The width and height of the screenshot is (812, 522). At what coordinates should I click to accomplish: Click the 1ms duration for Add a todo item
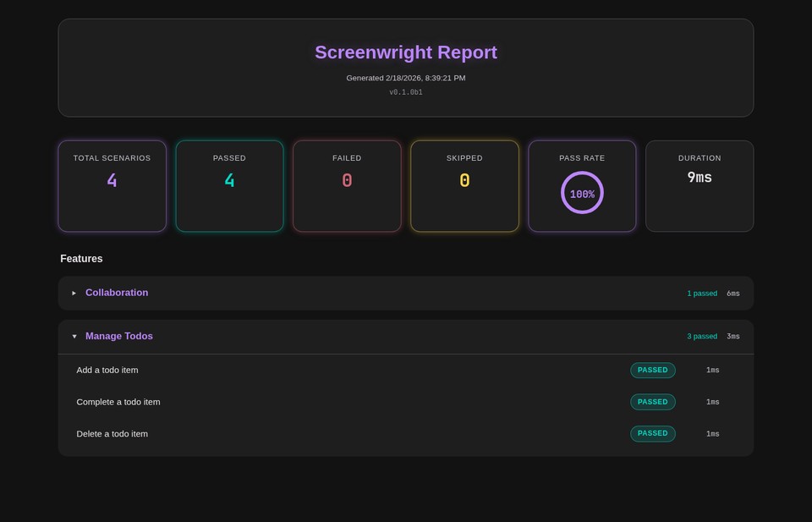pos(712,371)
